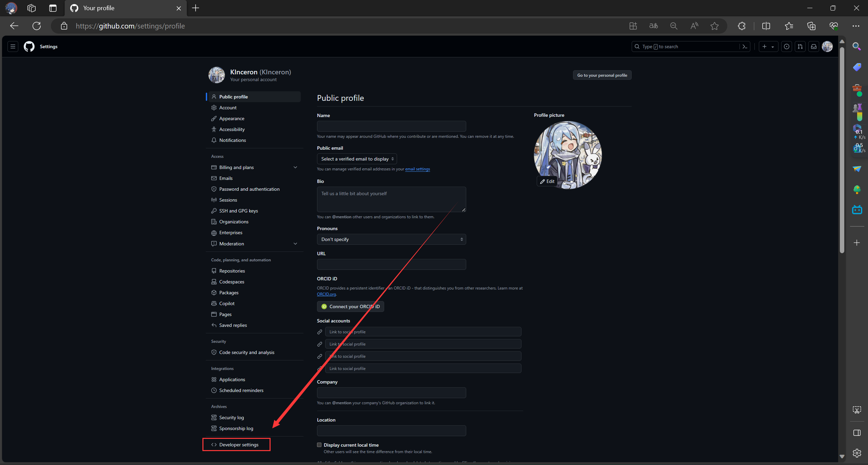Screen dimensions: 868x465
Task: Click the SSH and GPG keys icon
Action: (x=214, y=210)
